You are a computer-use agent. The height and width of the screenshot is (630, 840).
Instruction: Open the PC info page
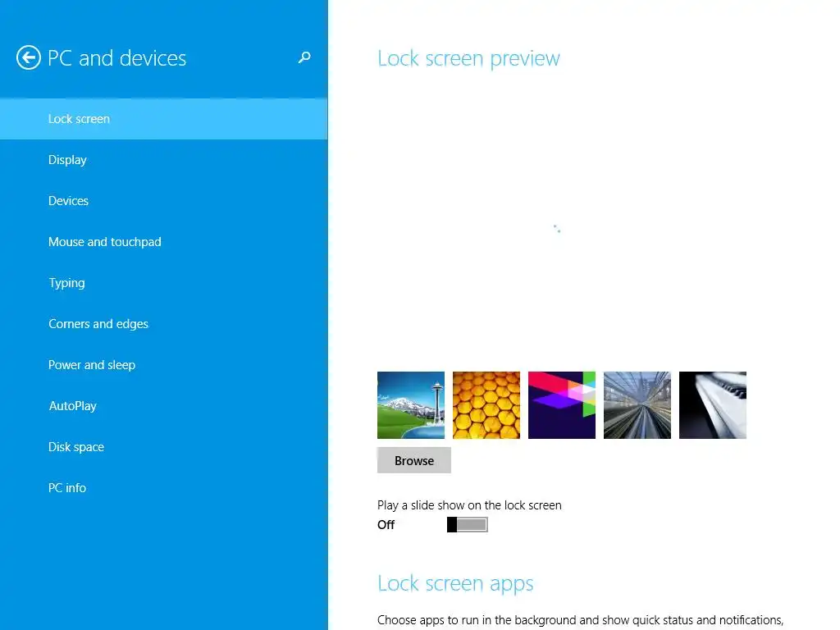pyautogui.click(x=164, y=487)
